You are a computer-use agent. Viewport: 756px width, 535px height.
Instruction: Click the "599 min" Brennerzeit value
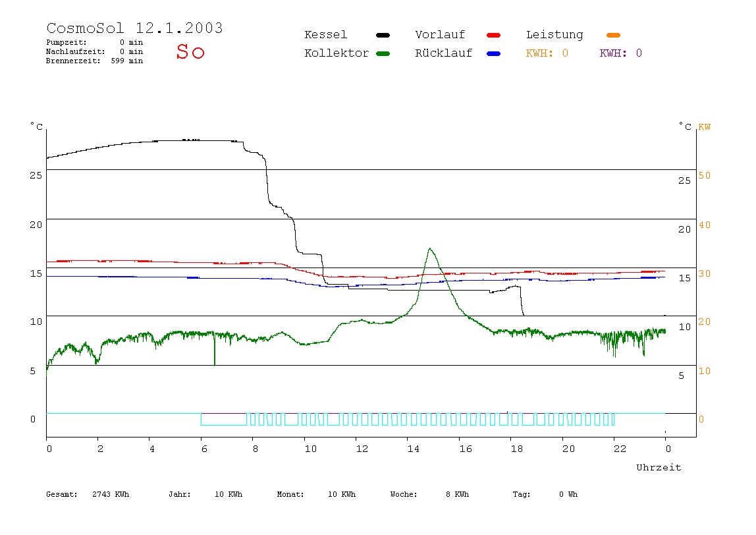pyautogui.click(x=127, y=61)
